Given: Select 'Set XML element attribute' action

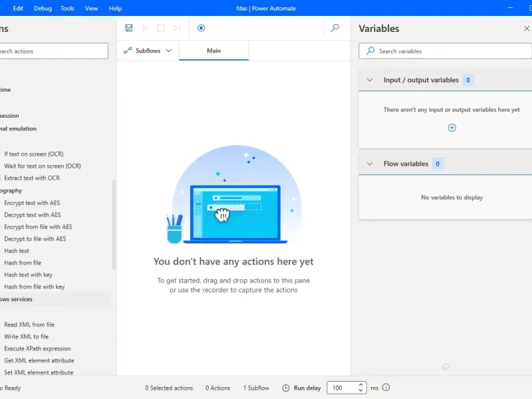Looking at the screenshot, I should [x=39, y=372].
